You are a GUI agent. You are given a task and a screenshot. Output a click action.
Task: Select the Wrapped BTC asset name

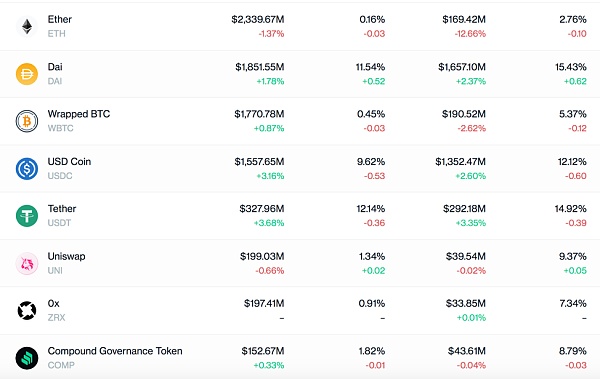click(x=79, y=114)
